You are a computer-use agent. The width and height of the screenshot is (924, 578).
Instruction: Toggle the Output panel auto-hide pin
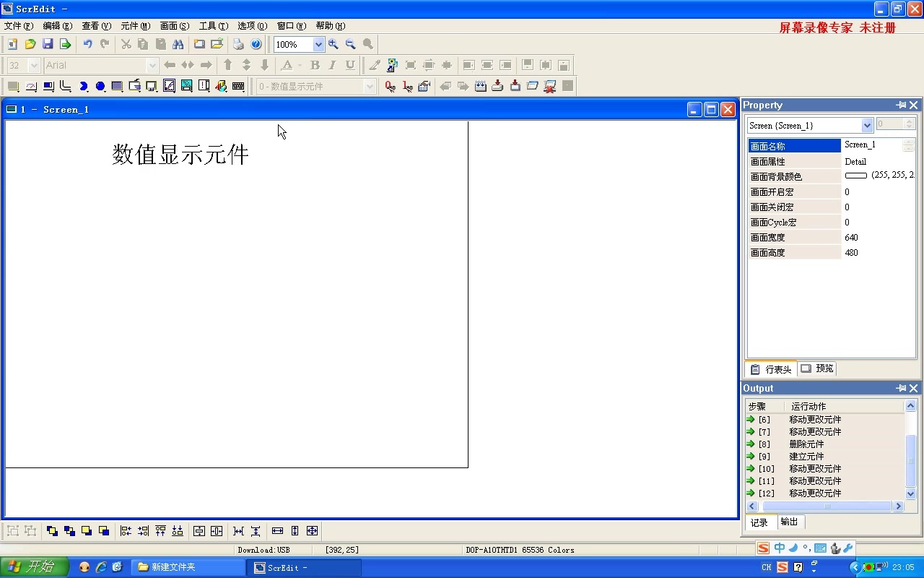coord(901,389)
